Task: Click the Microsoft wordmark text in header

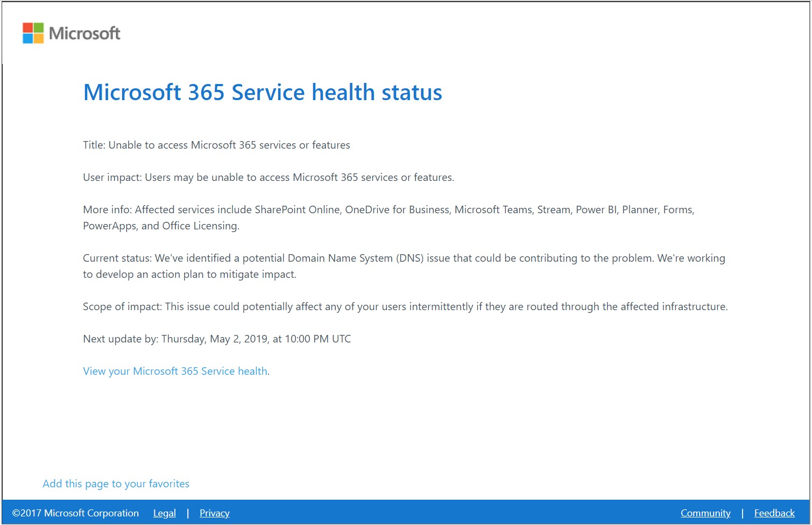Action: click(x=84, y=33)
